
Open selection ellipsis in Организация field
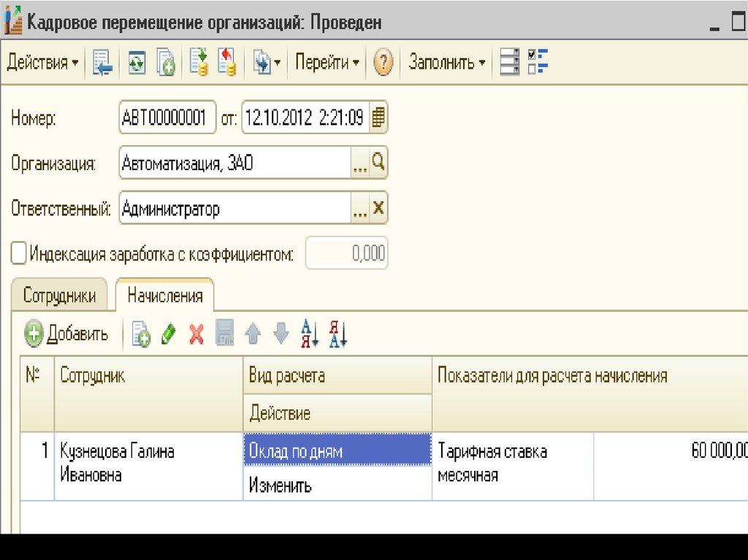pos(359,163)
